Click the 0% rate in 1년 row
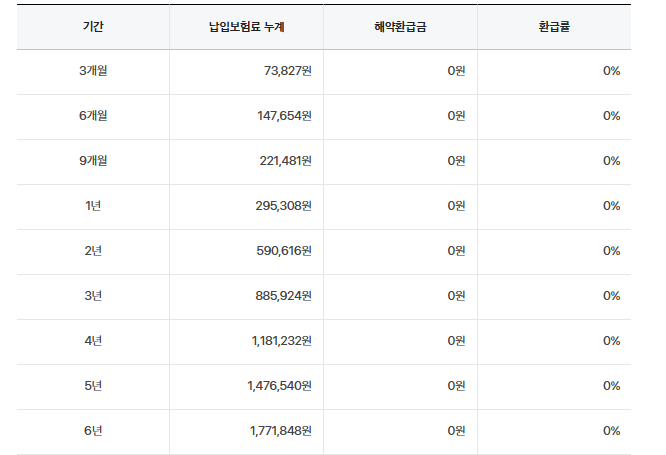Viewport: 666px width, 455px height. [x=612, y=206]
